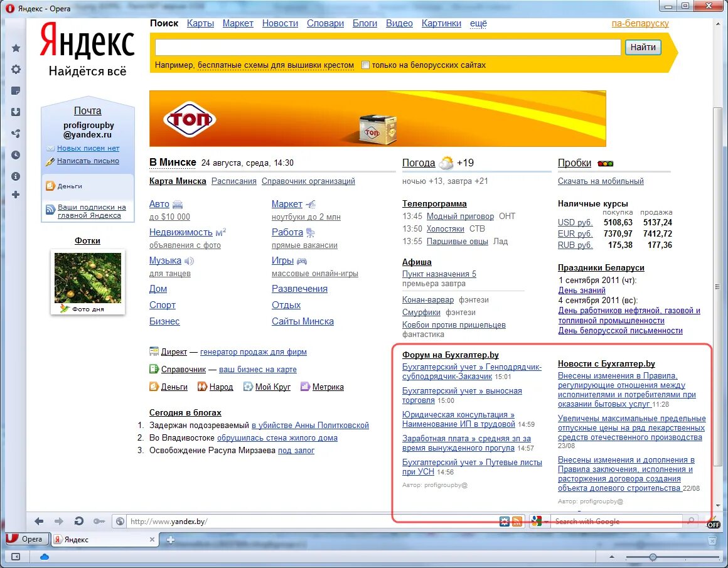Click the Opera Link cloud icon

(45, 557)
